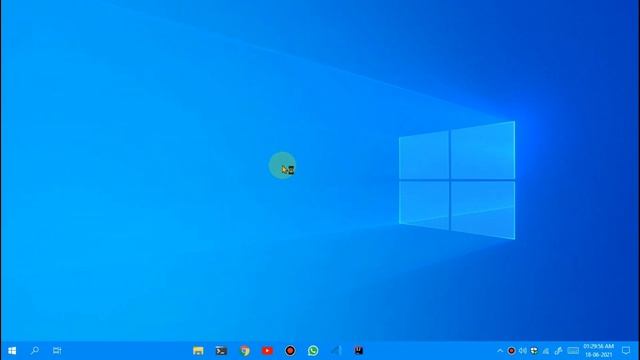Open the terminal app in the taskbar
640x360 pixels.
221,351
